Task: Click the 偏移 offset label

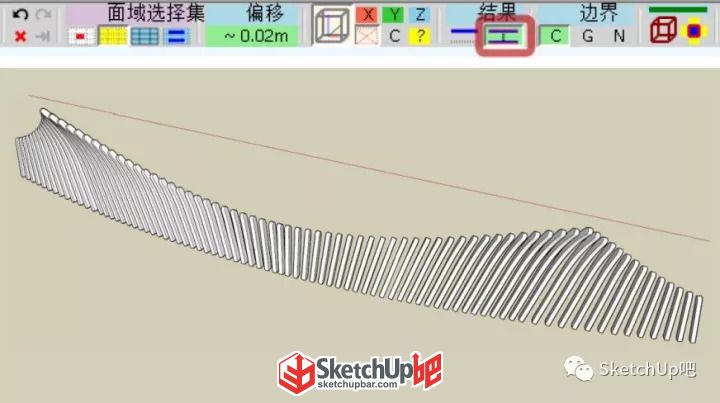Action: (x=265, y=13)
